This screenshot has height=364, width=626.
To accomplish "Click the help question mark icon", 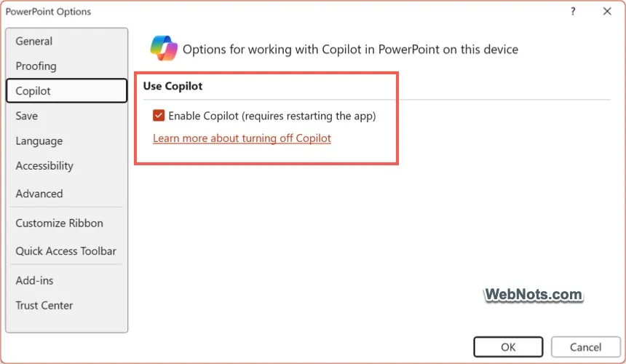I will coord(573,11).
